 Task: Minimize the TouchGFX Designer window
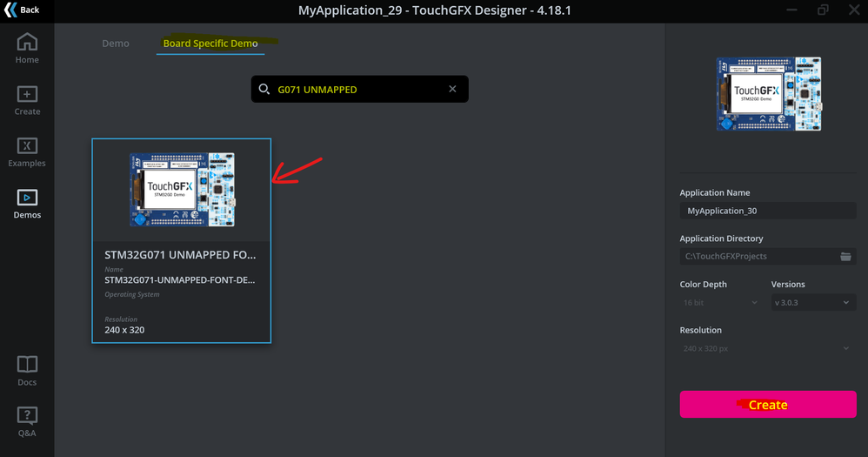pos(791,10)
